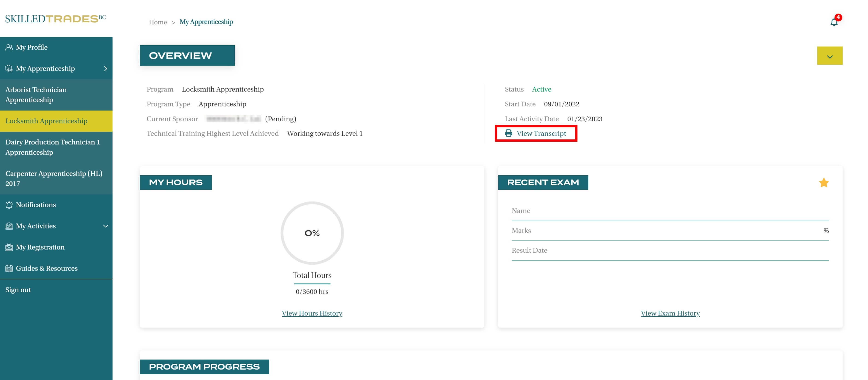
Task: Toggle the My Apprenticeship arrow
Action: [105, 68]
